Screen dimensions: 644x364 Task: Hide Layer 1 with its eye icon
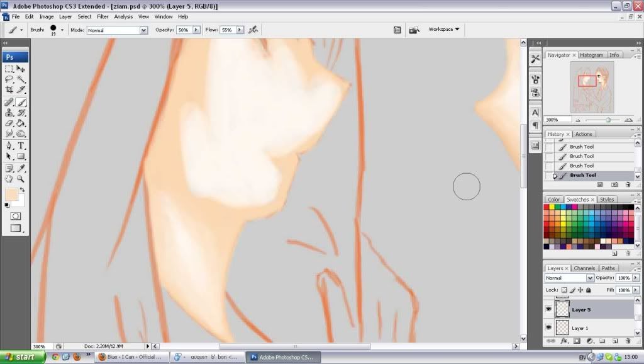click(548, 328)
